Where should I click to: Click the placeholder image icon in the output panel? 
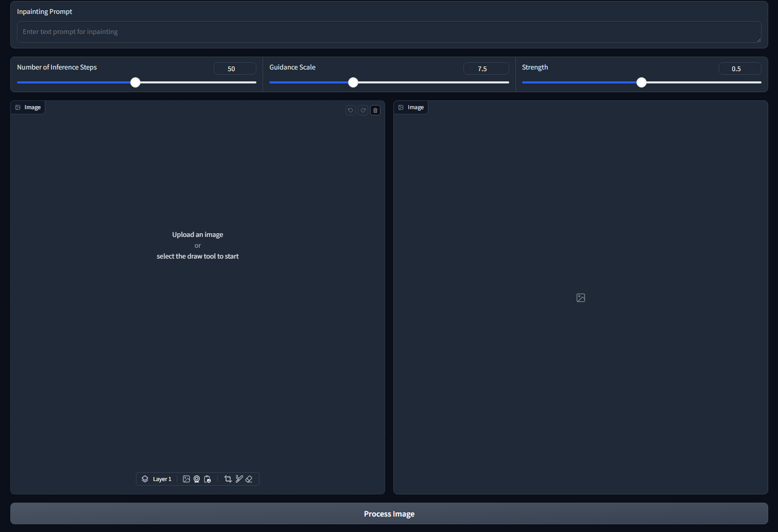(x=581, y=298)
